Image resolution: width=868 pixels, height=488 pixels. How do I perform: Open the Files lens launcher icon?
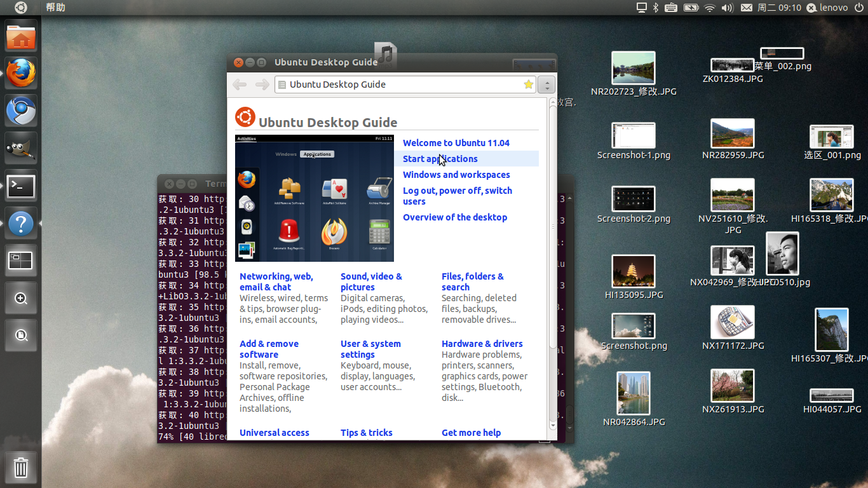[21, 336]
